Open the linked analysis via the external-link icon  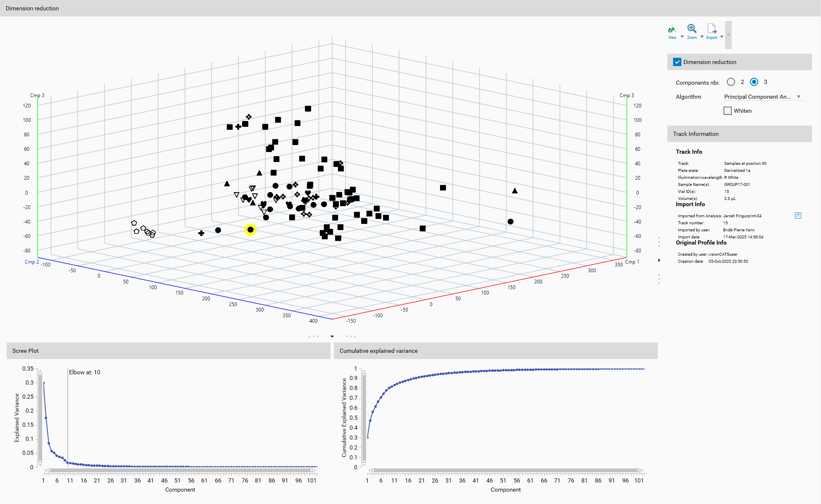point(798,215)
